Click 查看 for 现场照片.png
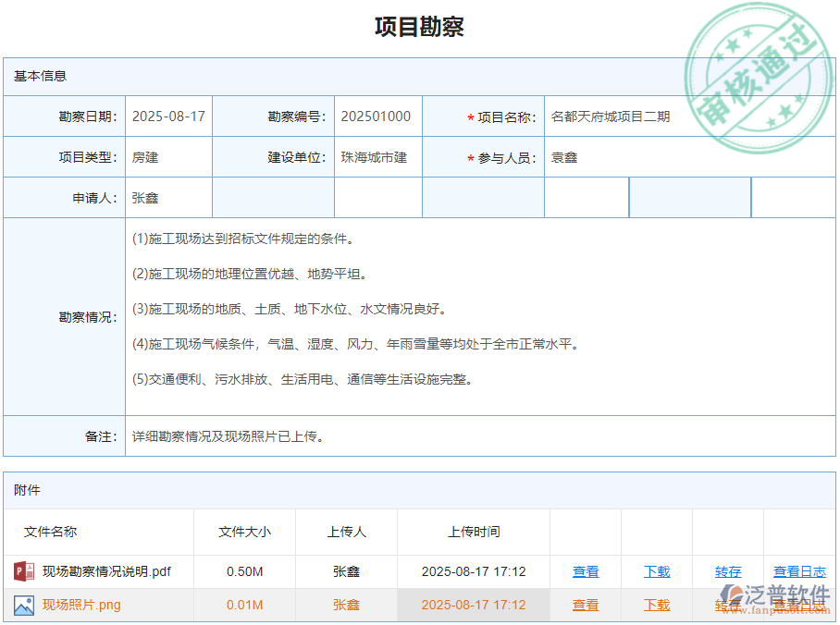Screen dimensions: 840x625 tap(586, 605)
